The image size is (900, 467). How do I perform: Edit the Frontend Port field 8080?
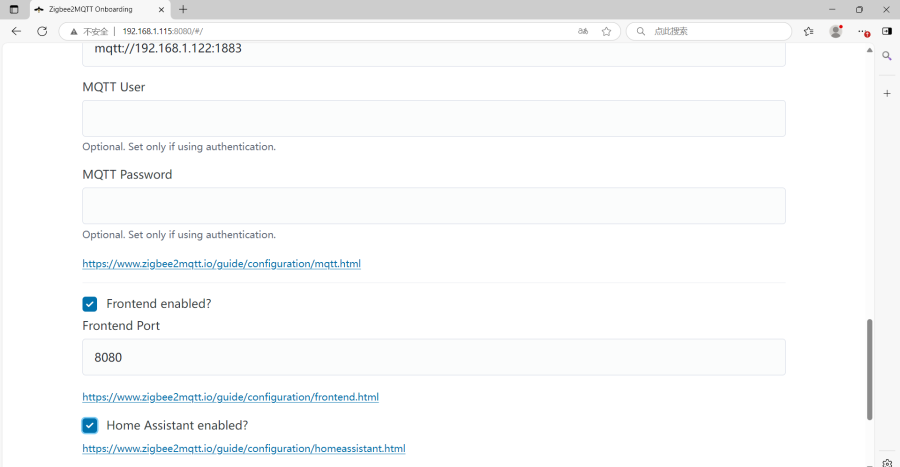click(433, 357)
